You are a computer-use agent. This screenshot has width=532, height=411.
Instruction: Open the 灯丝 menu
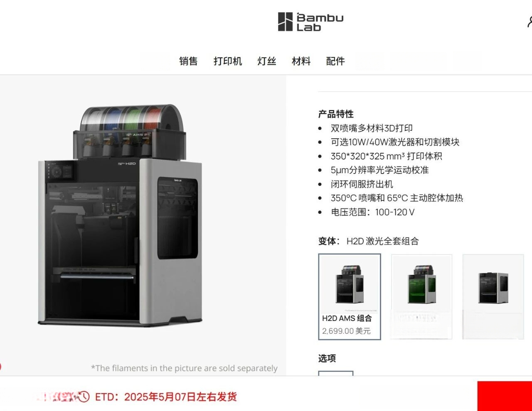267,61
